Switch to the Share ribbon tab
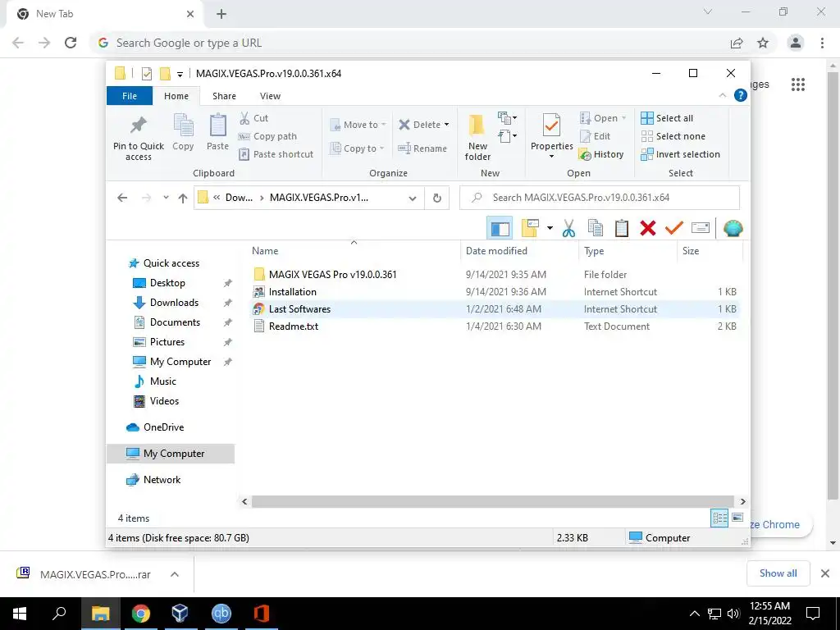This screenshot has width=840, height=630. tap(224, 96)
